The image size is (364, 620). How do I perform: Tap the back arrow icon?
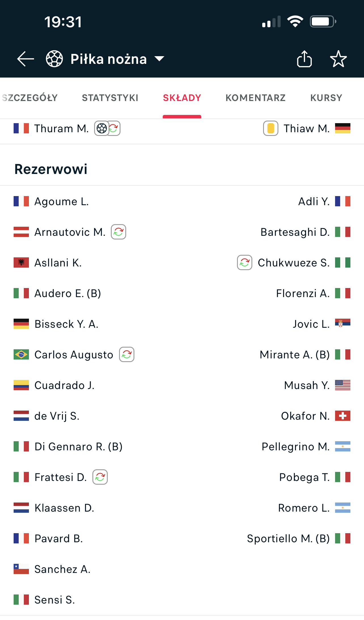[x=26, y=59]
